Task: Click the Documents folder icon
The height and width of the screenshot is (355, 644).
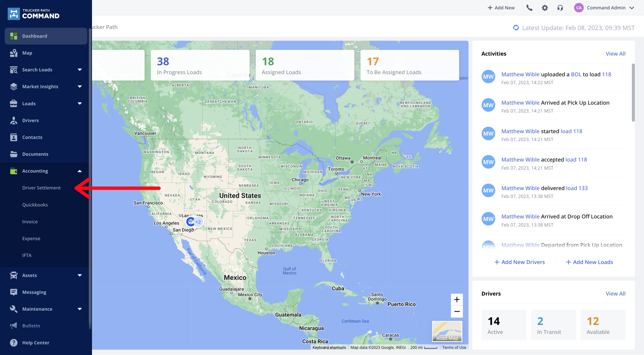Action: pyautogui.click(x=14, y=154)
